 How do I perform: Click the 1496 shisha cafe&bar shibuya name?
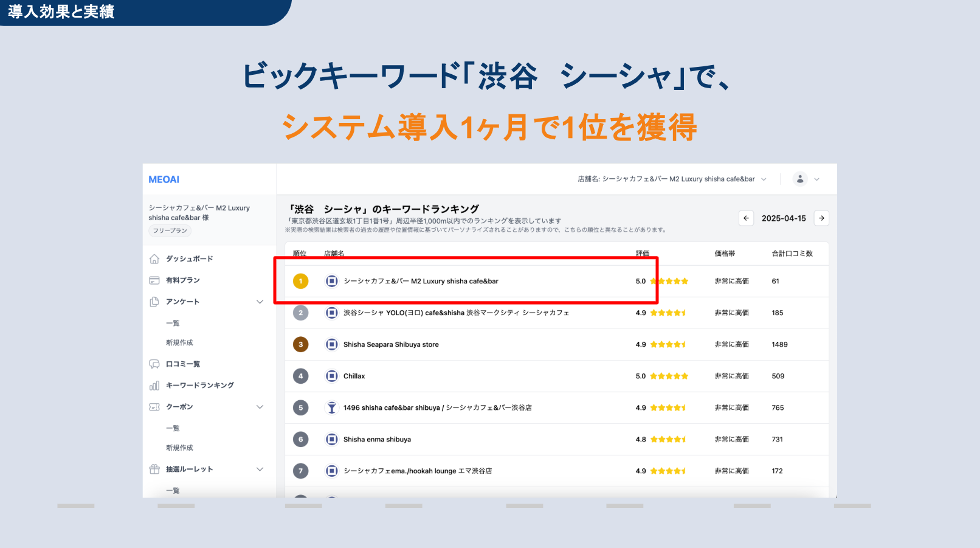coord(438,408)
